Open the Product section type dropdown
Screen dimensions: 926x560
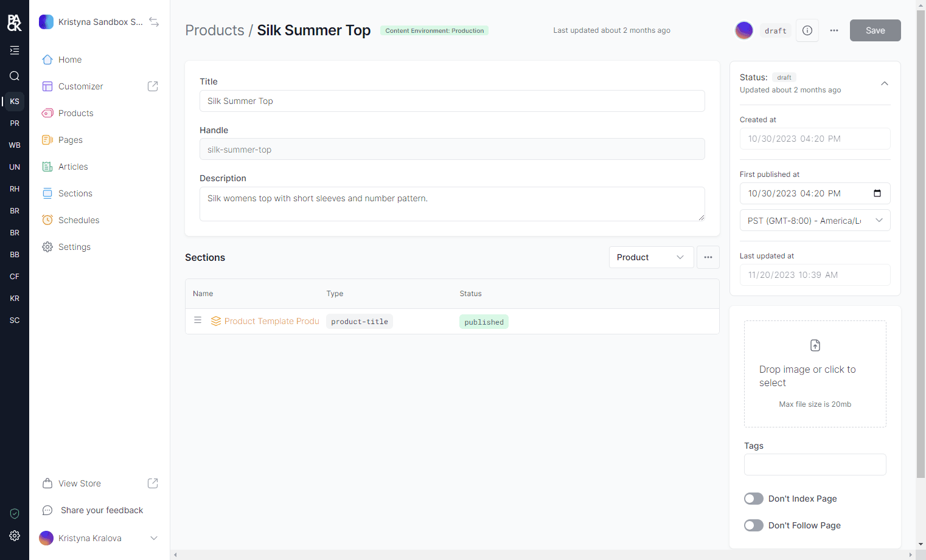pyautogui.click(x=650, y=257)
